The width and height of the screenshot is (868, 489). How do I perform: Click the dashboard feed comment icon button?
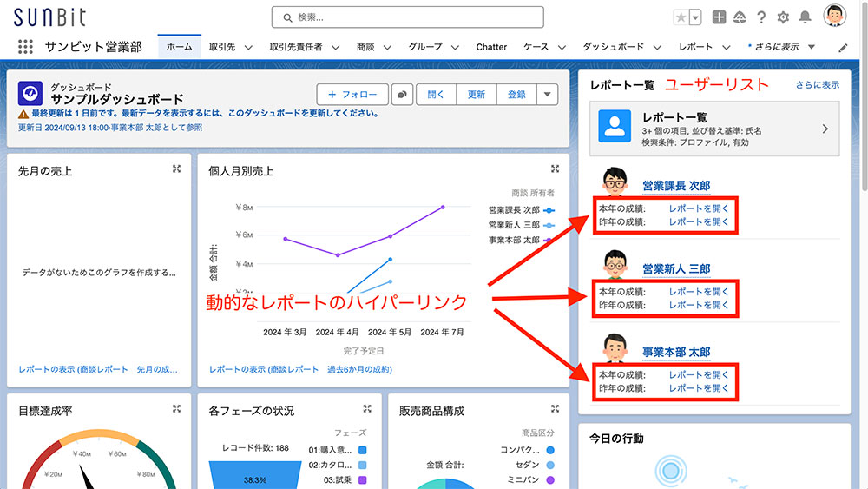pos(403,95)
